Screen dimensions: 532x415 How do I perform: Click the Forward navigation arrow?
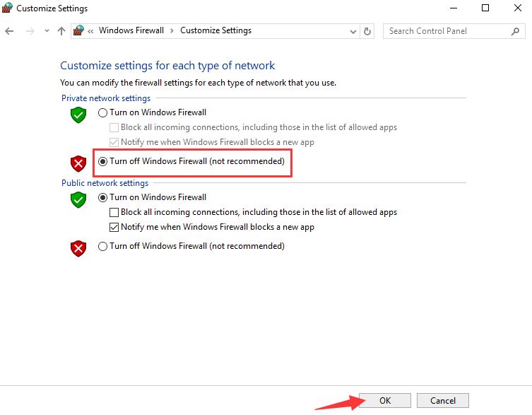point(30,31)
